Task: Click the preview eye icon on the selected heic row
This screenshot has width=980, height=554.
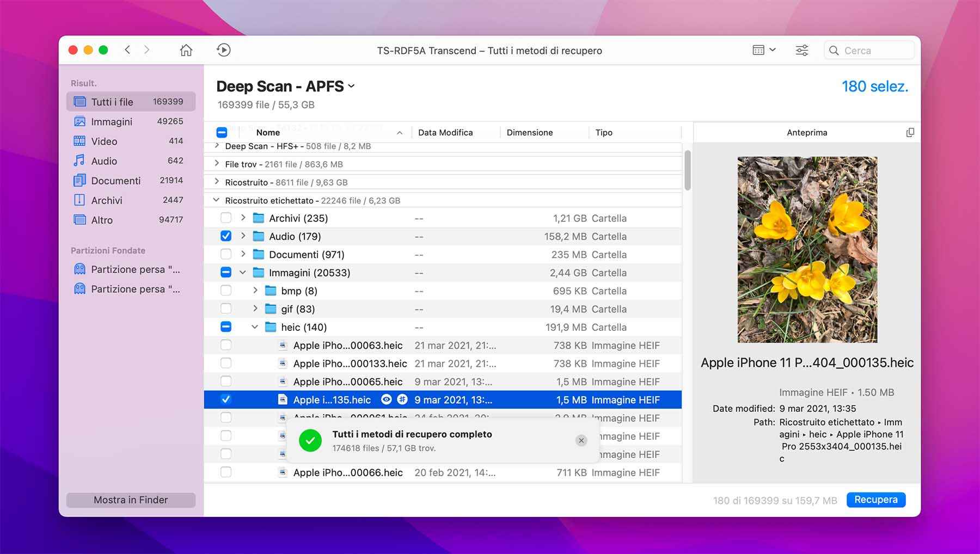Action: point(386,399)
